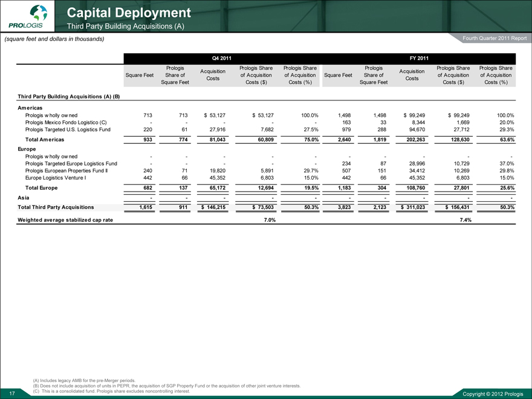
Task: Click the Europe section heading
Action: pyautogui.click(x=27, y=148)
